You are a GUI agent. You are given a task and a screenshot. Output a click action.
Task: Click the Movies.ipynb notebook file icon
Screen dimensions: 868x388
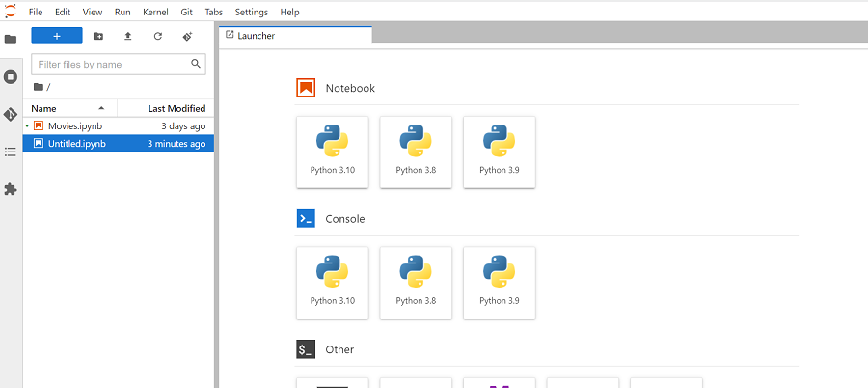point(39,125)
